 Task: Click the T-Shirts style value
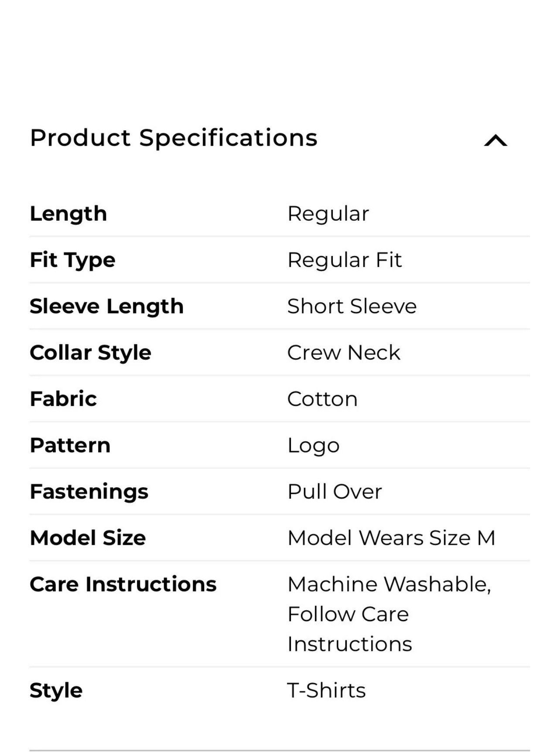[326, 690]
